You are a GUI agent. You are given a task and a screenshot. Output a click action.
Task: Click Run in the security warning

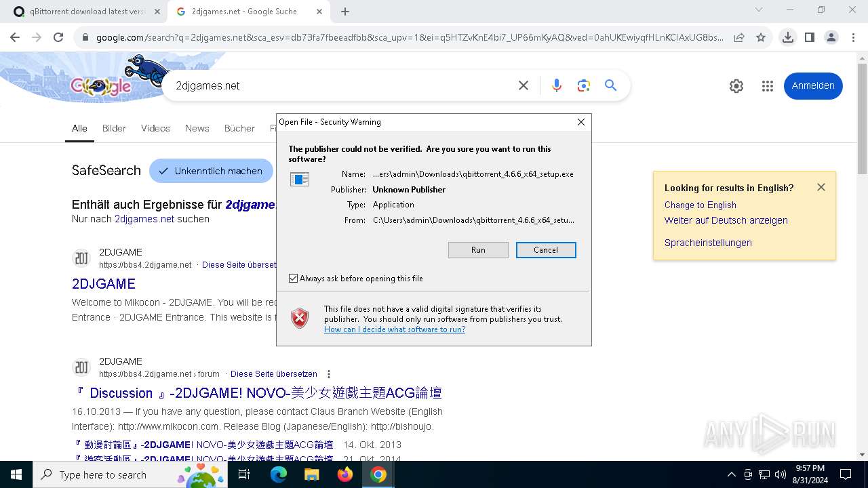point(478,250)
